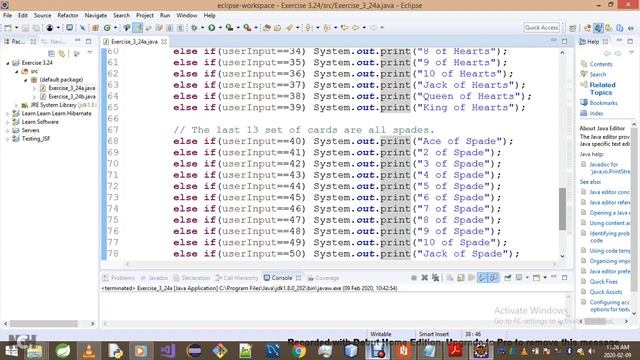
Task: Click the Debug bug icon in the toolbar
Action: coord(193,28)
